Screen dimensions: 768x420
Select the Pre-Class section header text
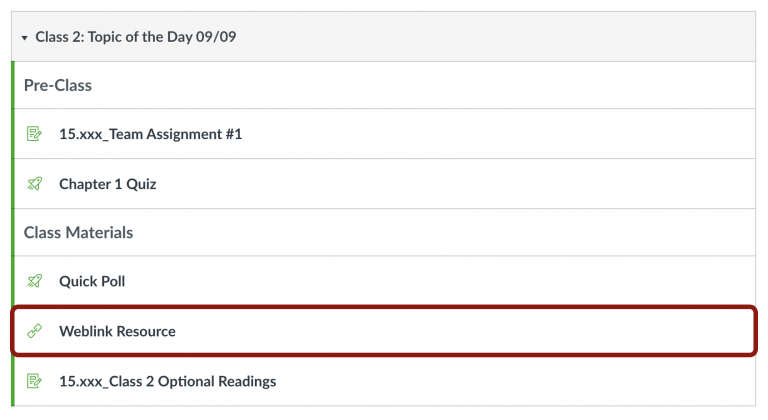coord(58,86)
